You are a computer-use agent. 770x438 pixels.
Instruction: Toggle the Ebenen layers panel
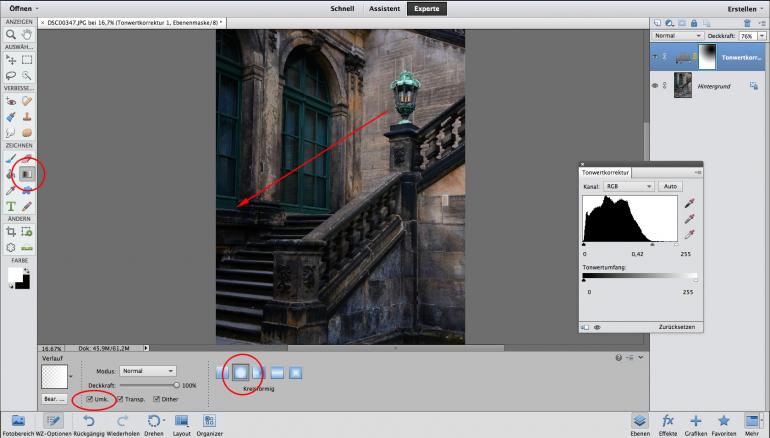pos(639,425)
